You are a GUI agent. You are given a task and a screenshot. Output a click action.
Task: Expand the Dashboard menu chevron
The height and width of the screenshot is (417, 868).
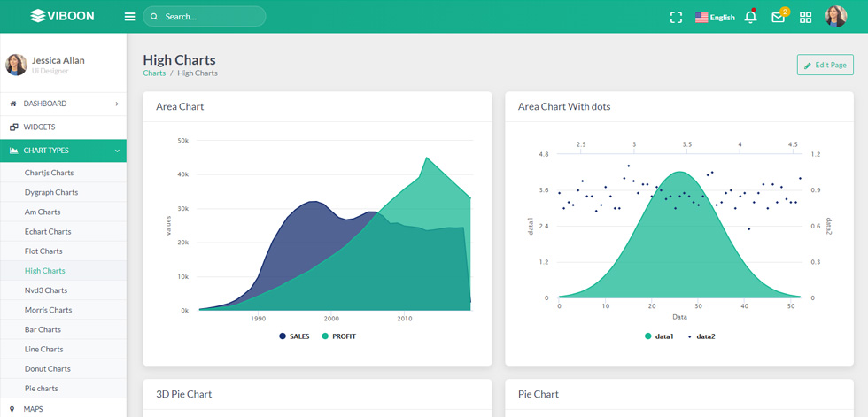(117, 104)
